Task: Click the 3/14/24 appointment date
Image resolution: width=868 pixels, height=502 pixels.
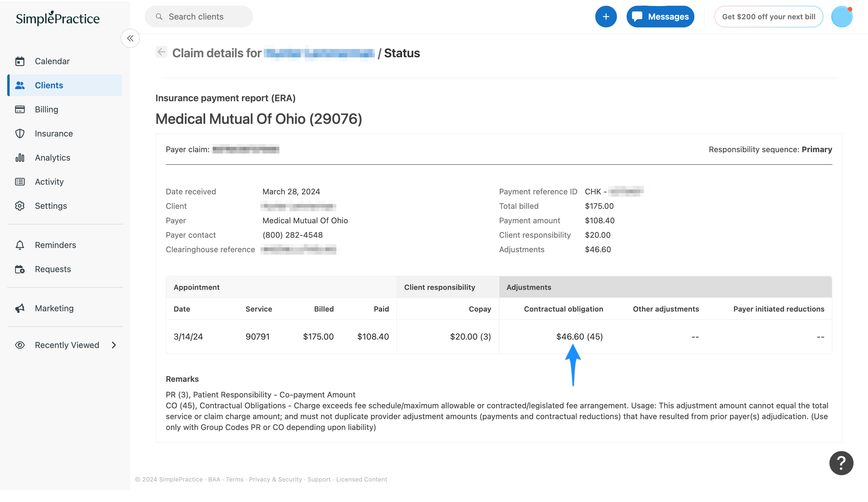Action: [188, 337]
